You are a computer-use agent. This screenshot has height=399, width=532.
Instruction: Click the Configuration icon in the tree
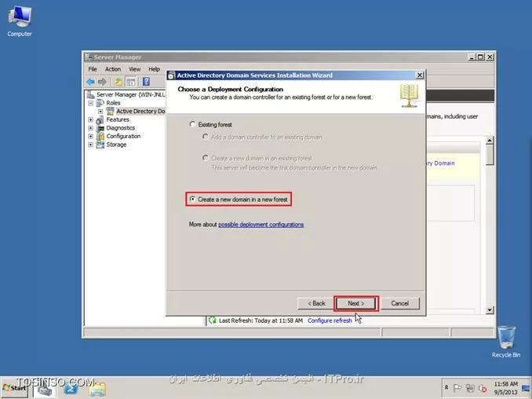[100, 136]
